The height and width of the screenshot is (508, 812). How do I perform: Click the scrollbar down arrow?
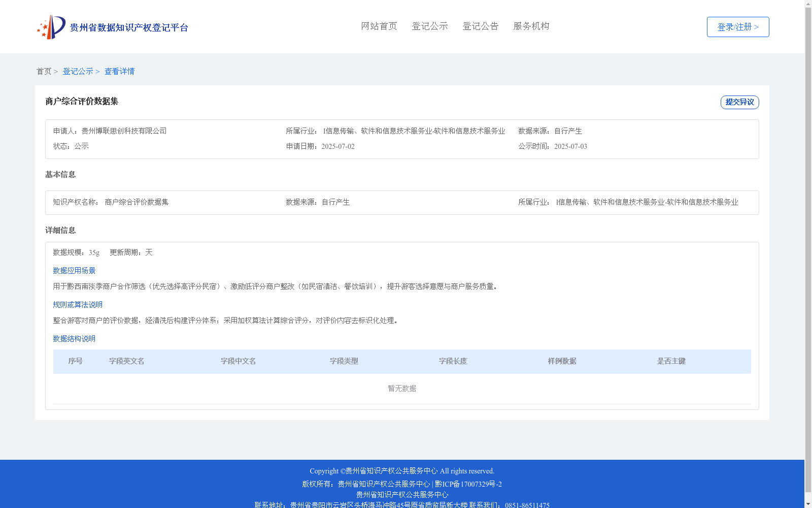tap(808, 504)
